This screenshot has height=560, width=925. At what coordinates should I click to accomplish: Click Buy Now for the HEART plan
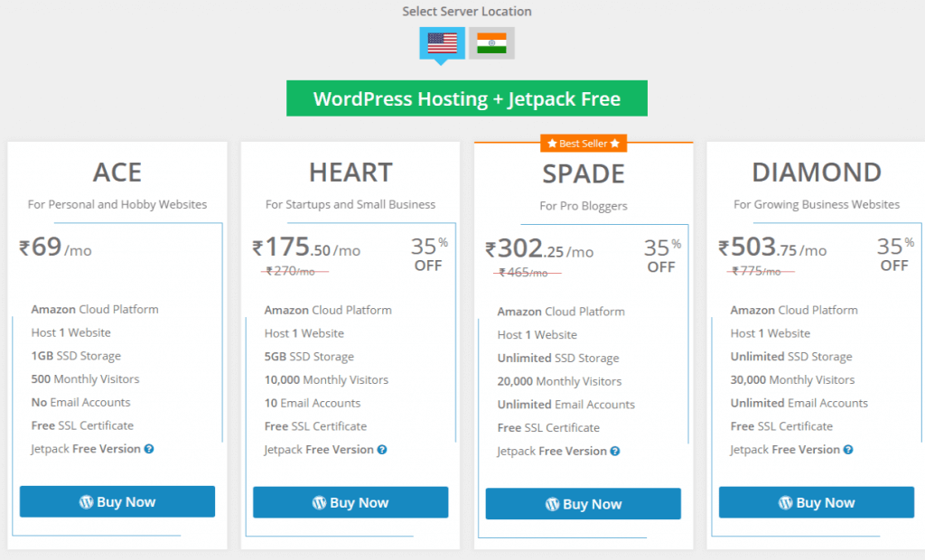(350, 502)
